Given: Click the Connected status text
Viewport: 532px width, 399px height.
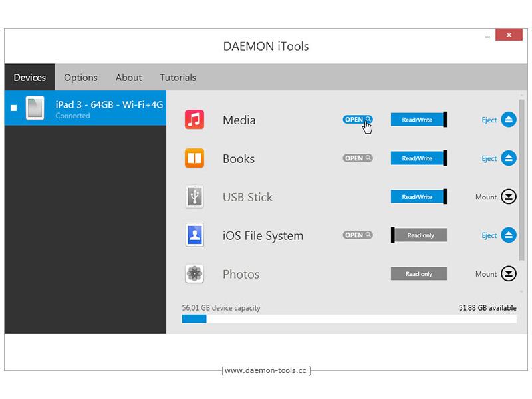Looking at the screenshot, I should [73, 116].
